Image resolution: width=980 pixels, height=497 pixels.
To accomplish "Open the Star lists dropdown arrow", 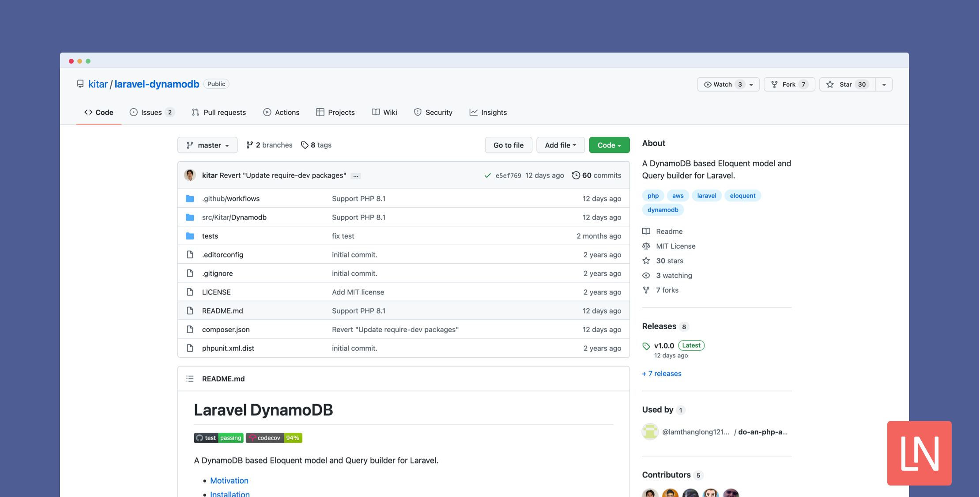I will coord(884,84).
